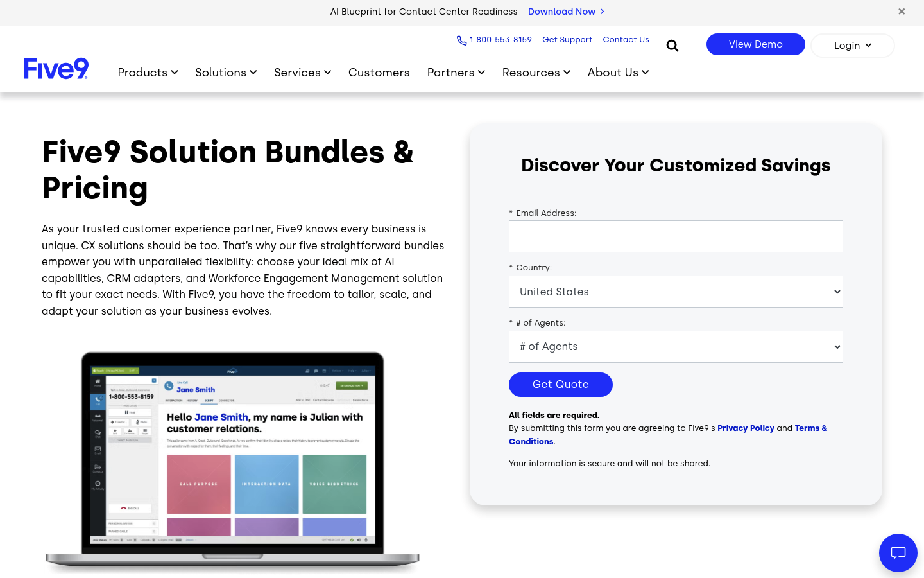Click the Five9 logo
Screen dimensions: 924x578
56,68
